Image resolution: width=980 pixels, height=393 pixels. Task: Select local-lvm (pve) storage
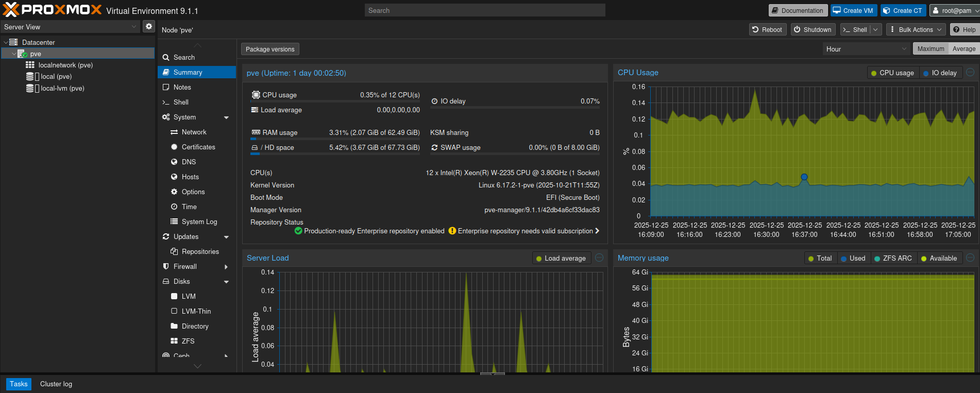[62, 88]
